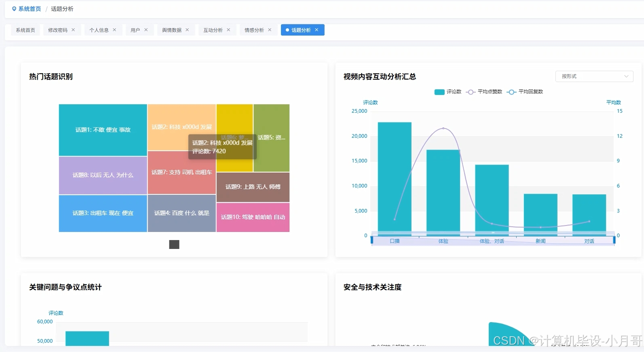Click treemap block 话题1: 不敢 便宜 事故
The height and width of the screenshot is (352, 644).
(x=103, y=130)
